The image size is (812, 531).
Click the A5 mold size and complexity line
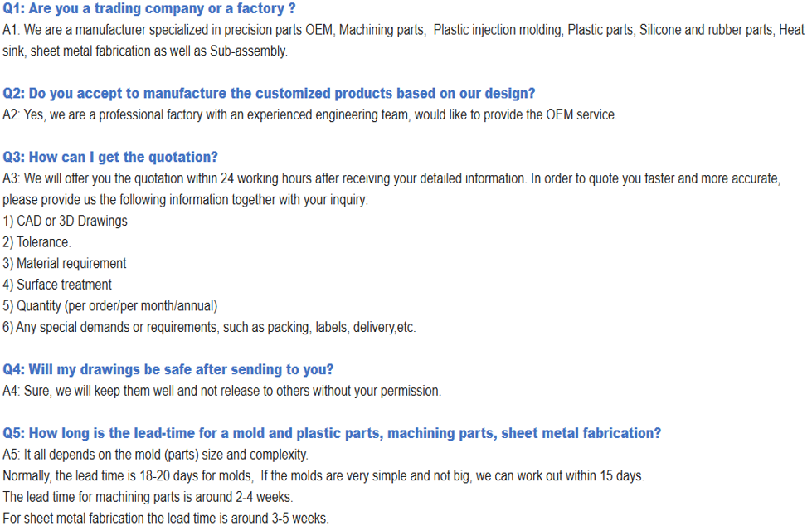click(155, 455)
